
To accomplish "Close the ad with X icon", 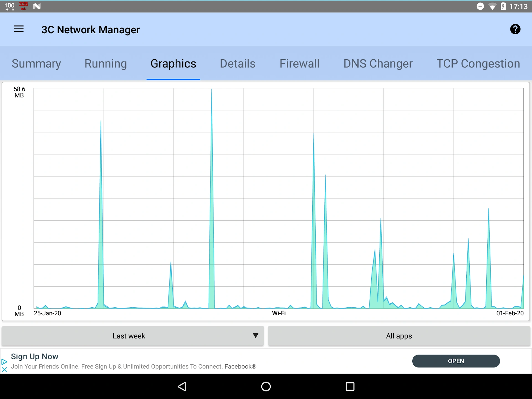I will tap(4, 370).
